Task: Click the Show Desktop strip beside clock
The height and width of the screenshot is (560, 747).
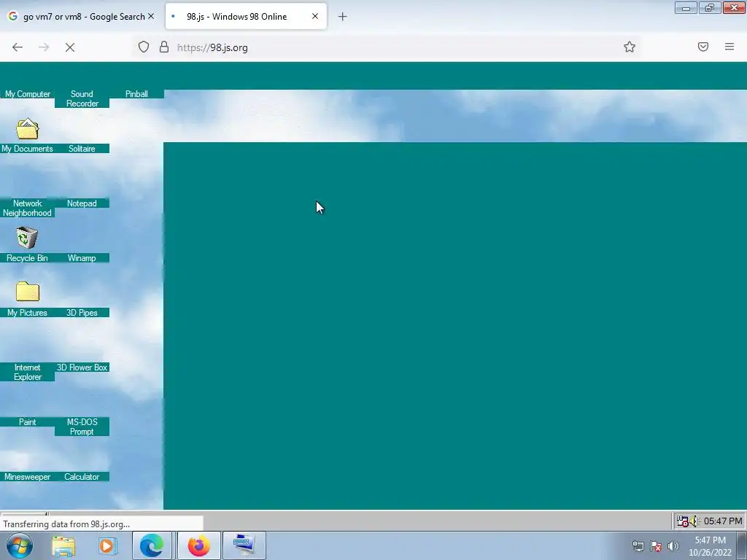Action: coord(742,545)
